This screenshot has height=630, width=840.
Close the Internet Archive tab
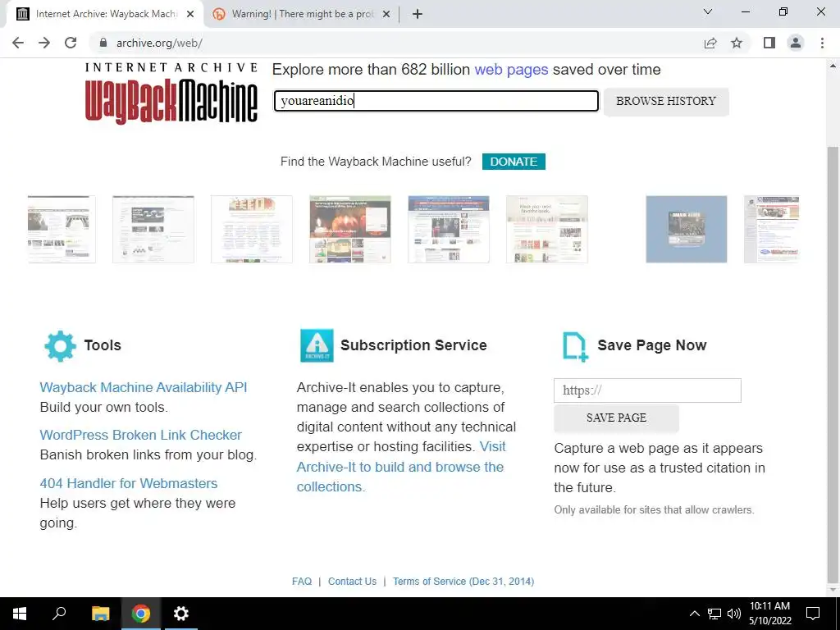click(190, 14)
